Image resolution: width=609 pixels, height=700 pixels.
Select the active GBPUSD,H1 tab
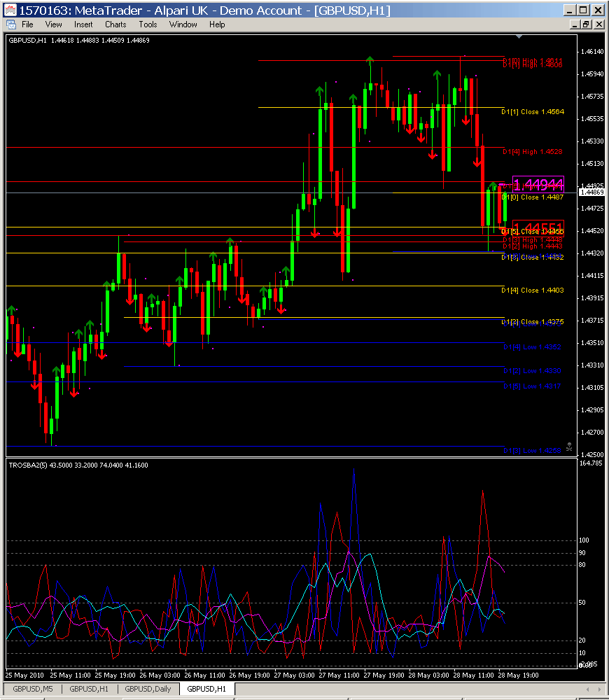coord(206,689)
